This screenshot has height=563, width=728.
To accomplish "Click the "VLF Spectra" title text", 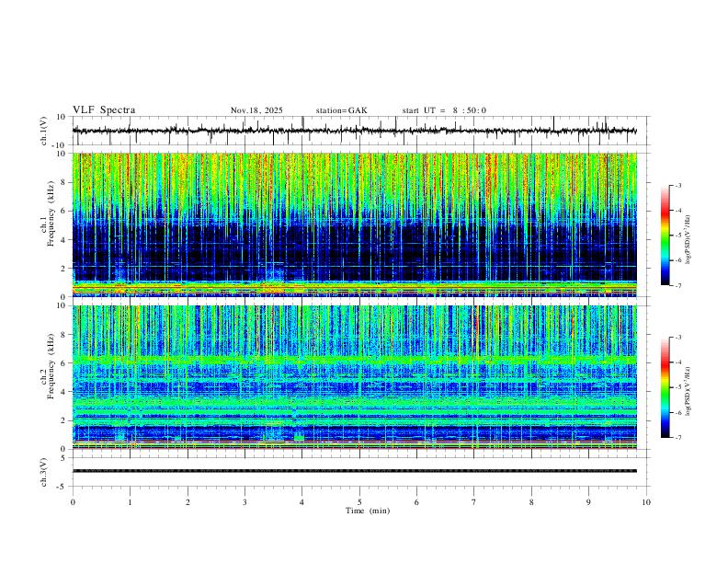I will click(x=104, y=110).
